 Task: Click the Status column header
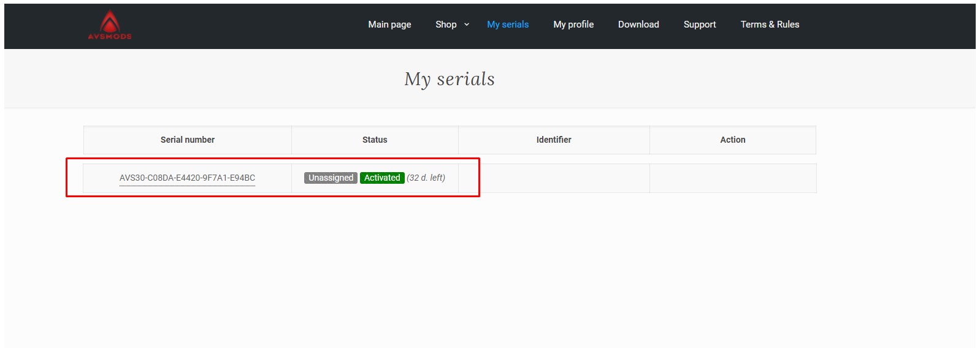(374, 140)
